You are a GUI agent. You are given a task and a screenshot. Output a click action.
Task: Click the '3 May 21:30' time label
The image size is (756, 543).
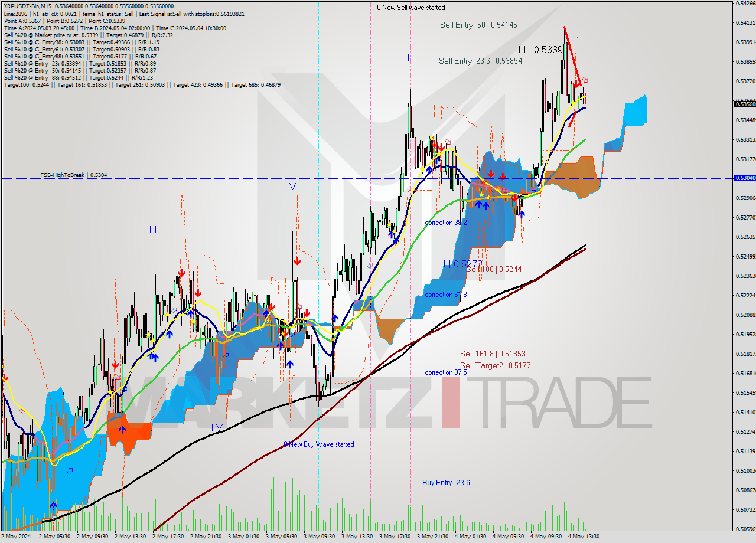tap(433, 537)
